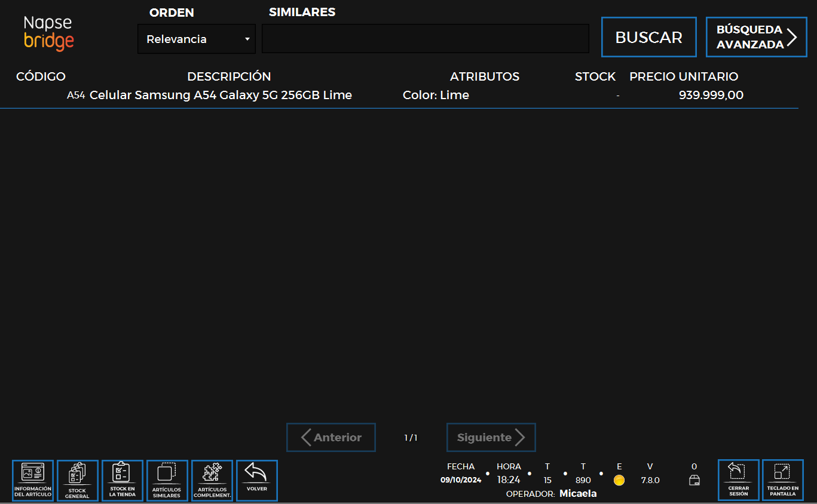Click the date 09/10/2024

point(461,480)
